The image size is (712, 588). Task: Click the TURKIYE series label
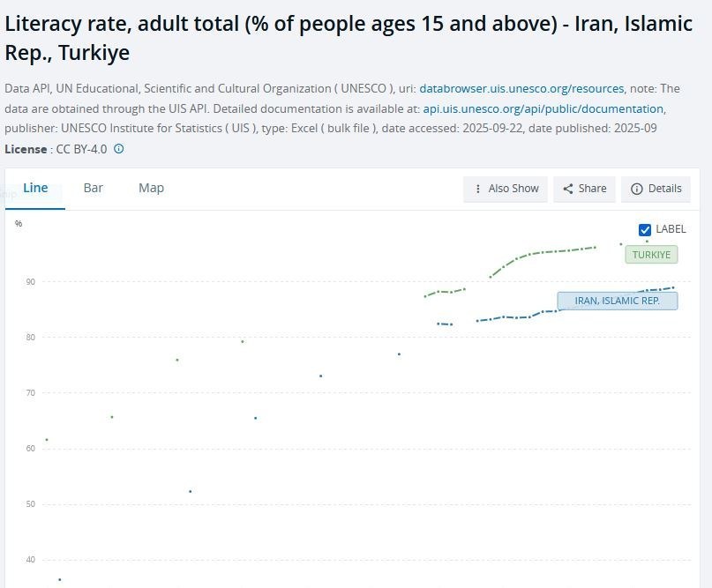(651, 255)
